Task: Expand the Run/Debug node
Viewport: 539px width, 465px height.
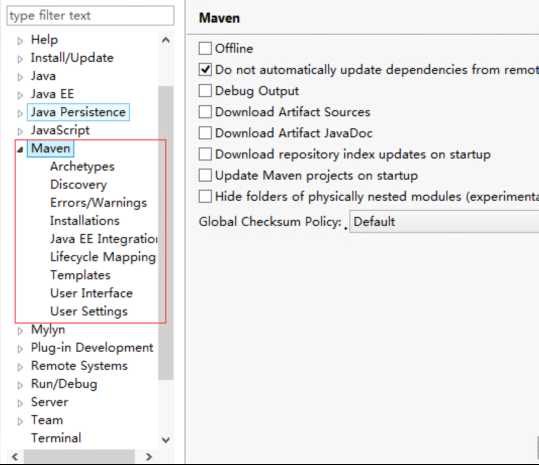Action: (20, 385)
